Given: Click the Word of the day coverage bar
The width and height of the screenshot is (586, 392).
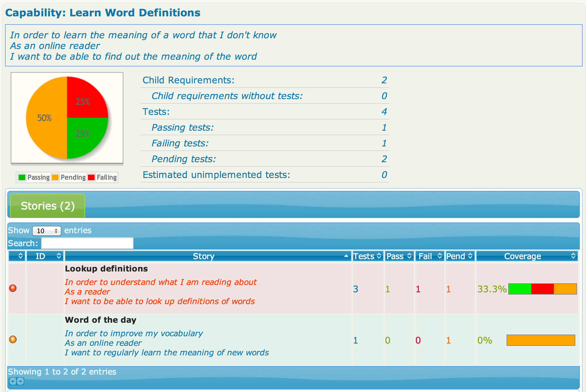Looking at the screenshot, I should coord(541,340).
